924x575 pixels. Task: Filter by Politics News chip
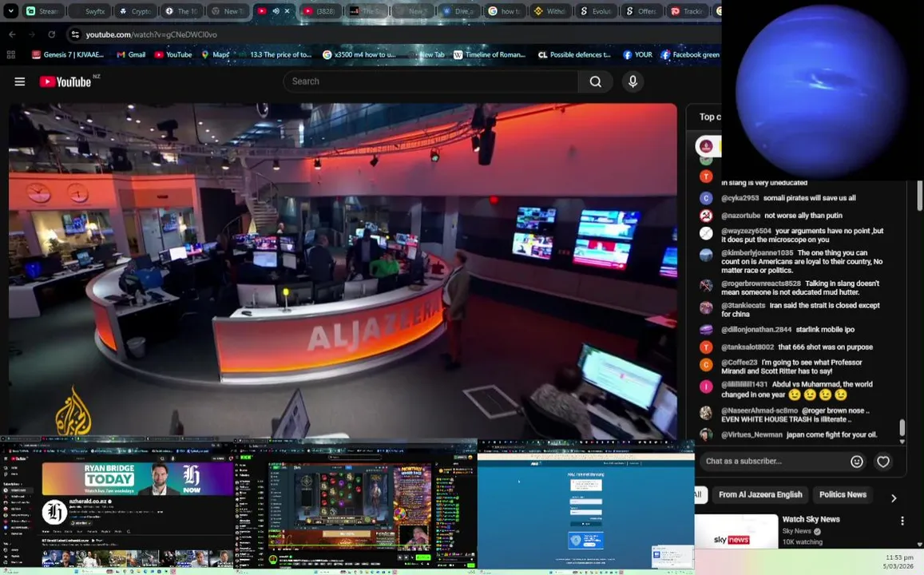843,495
